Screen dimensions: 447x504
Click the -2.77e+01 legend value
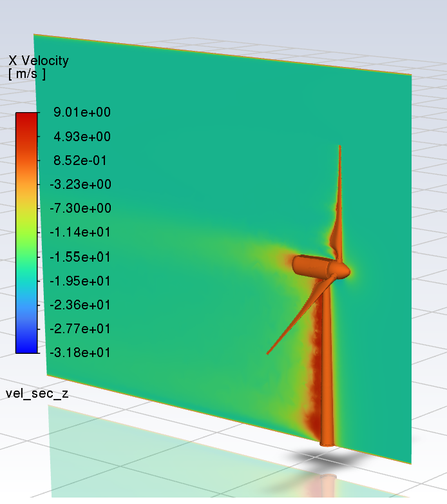coord(80,329)
